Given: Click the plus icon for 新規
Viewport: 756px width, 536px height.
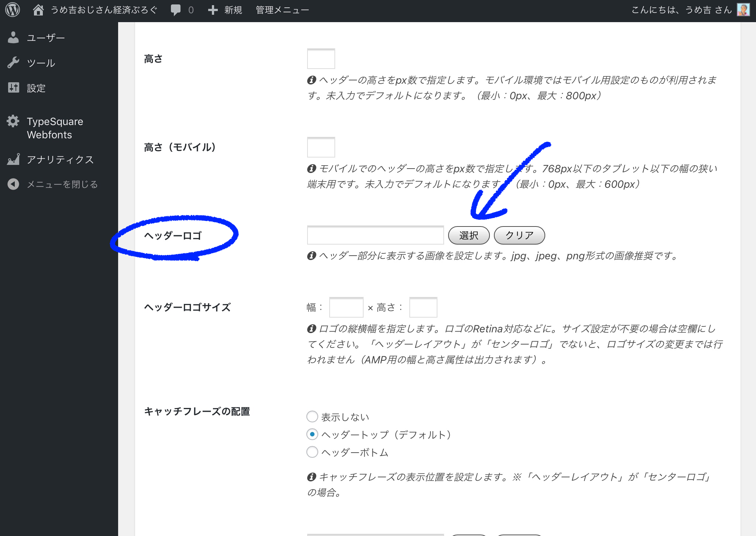Looking at the screenshot, I should point(213,10).
